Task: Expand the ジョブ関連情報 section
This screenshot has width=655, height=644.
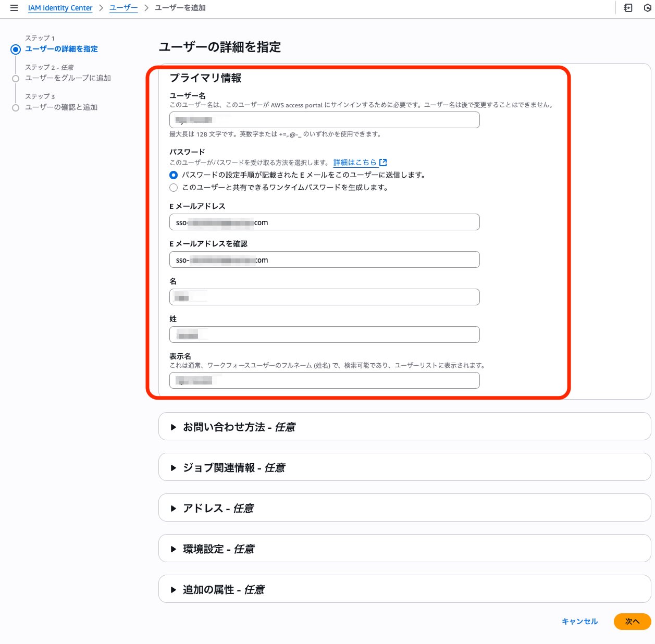Action: click(404, 467)
